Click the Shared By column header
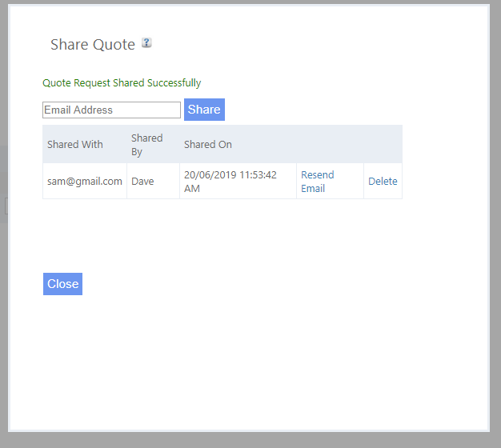This screenshot has width=501, height=448. point(146,145)
